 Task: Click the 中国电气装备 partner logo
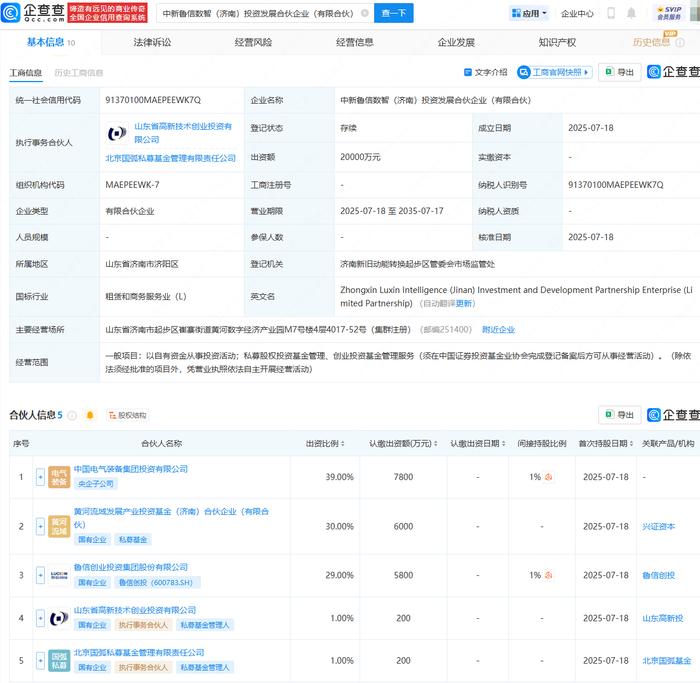tap(59, 477)
